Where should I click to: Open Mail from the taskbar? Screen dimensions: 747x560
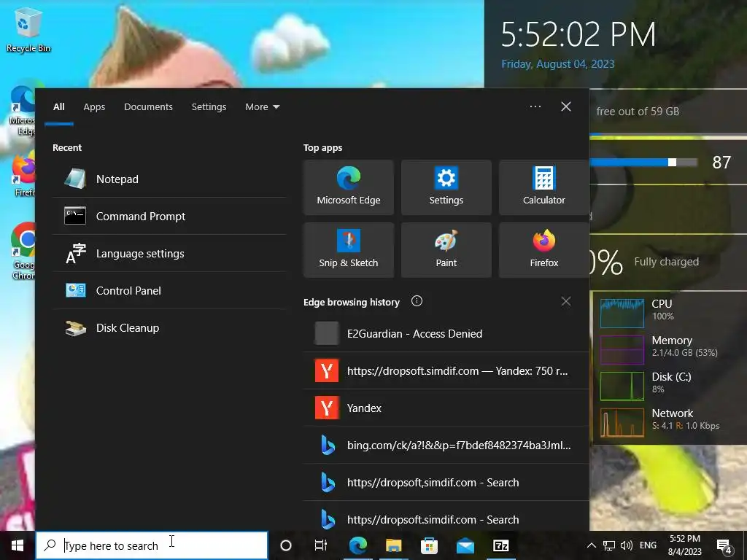point(465,545)
